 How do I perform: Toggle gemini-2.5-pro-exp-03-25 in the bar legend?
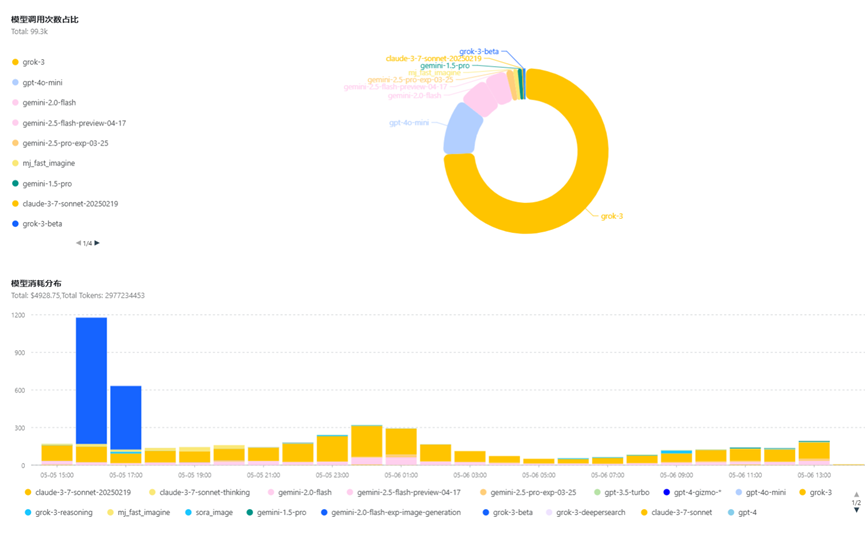pyautogui.click(x=528, y=492)
